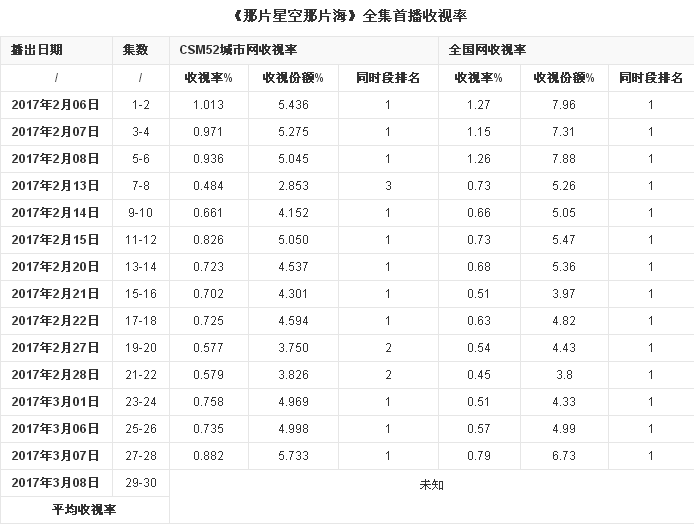Click episode cell 9-10
The width and height of the screenshot is (694, 527).
click(x=141, y=213)
